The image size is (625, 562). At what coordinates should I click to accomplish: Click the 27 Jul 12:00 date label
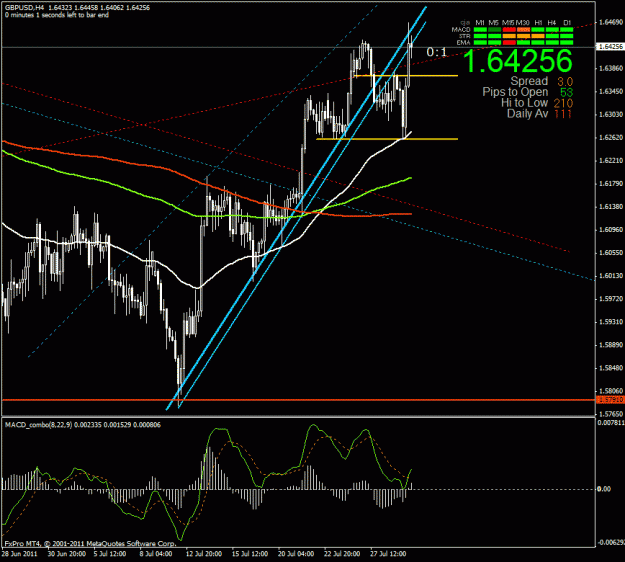(x=388, y=554)
